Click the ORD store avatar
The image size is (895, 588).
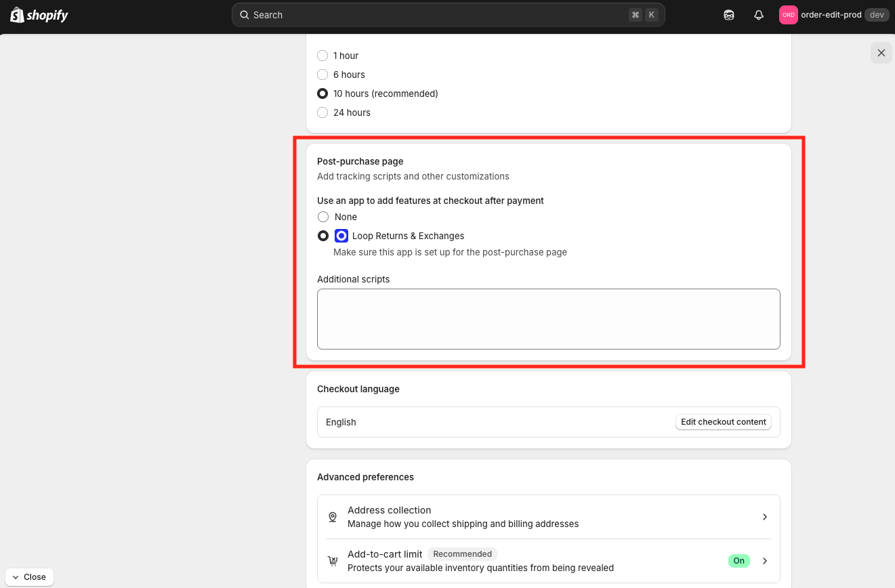(788, 15)
